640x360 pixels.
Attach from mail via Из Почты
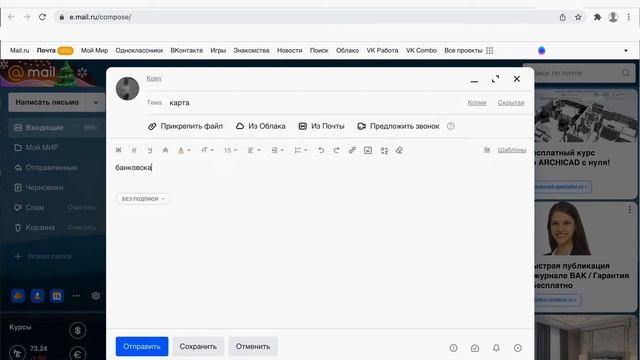point(321,126)
